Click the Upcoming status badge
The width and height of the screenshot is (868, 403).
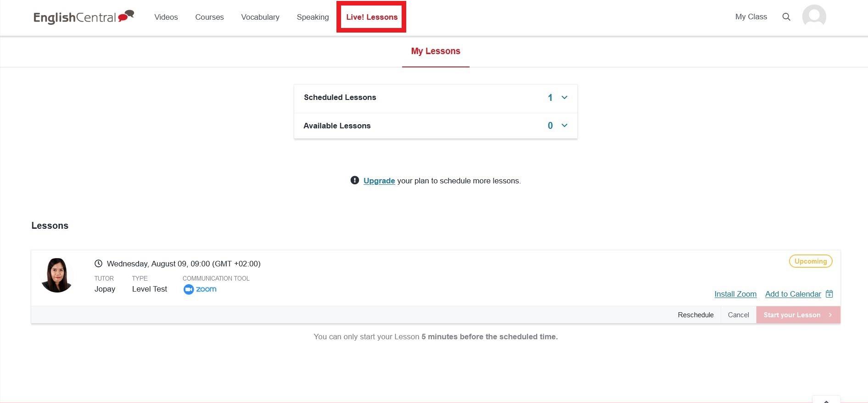(x=811, y=261)
